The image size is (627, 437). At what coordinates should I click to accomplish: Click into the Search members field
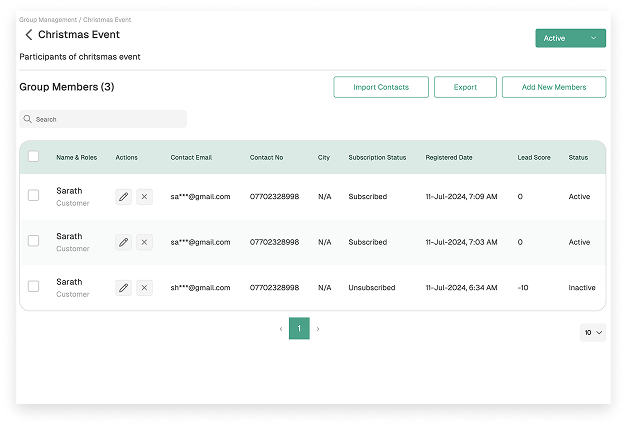point(103,119)
